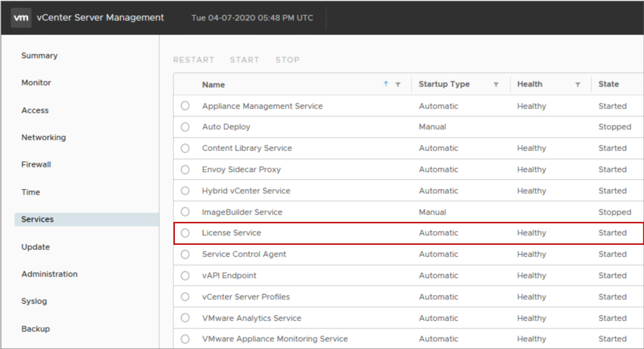Screen dimensions: 644x349
Task: Click the 'Hybrid vCenter Service' name
Action: point(246,191)
